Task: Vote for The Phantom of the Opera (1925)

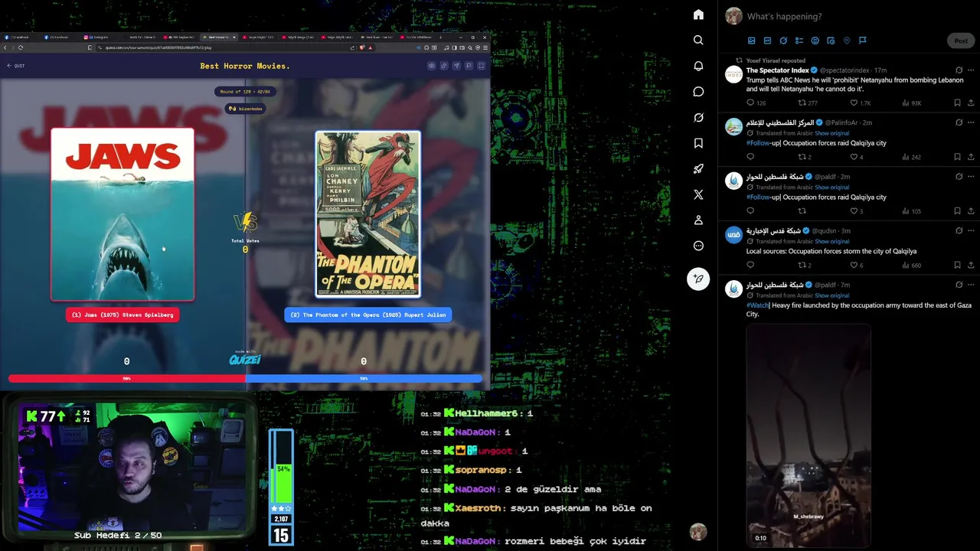Action: (x=367, y=315)
